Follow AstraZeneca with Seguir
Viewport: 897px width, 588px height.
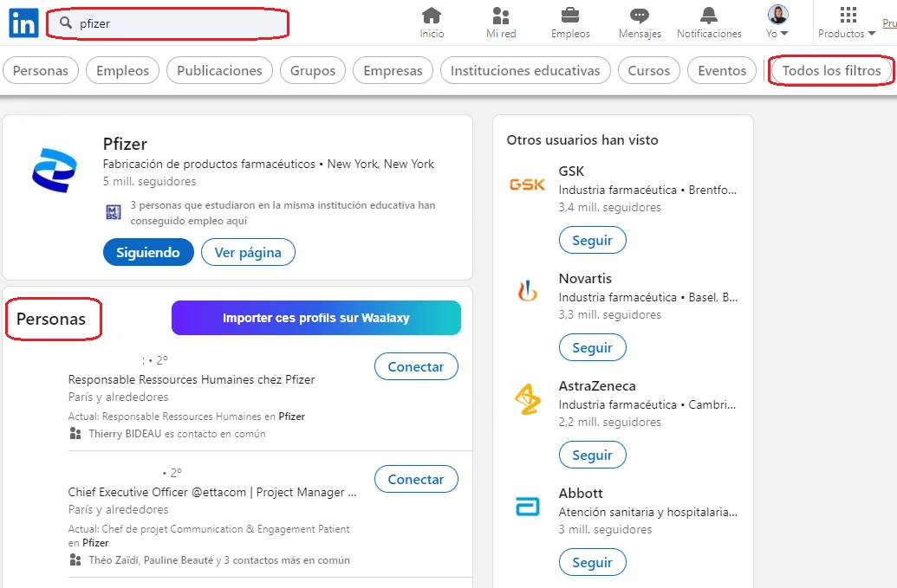[592, 455]
